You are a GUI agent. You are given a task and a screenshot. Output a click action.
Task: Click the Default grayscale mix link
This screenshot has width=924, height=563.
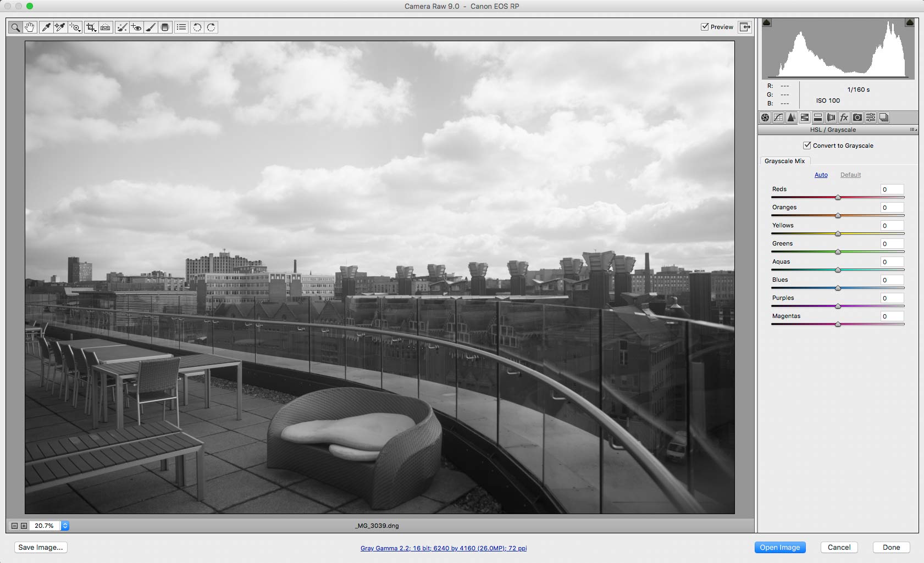850,175
